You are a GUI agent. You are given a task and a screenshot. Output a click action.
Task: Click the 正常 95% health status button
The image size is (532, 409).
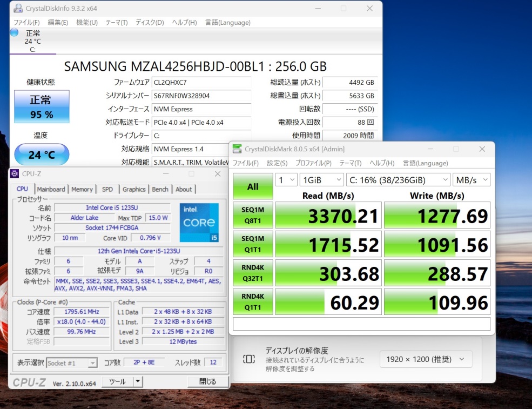(42, 106)
